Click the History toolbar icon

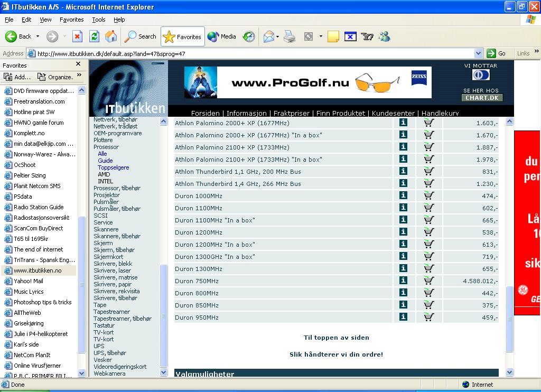click(248, 36)
